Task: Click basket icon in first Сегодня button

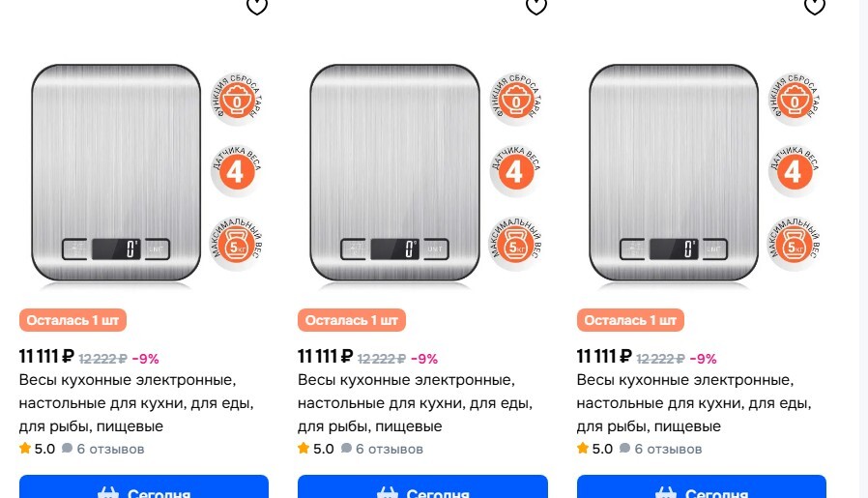Action: coord(108,492)
